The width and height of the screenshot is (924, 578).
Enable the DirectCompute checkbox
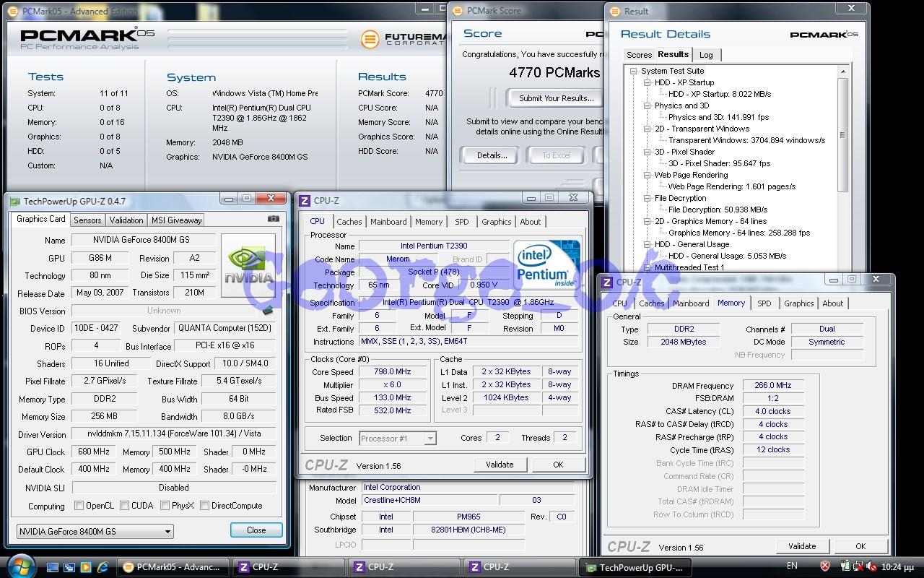point(204,506)
